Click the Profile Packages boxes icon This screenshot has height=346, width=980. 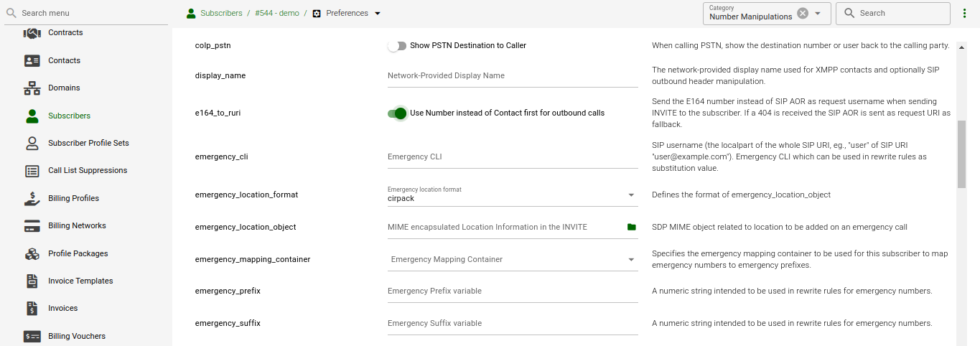32,254
